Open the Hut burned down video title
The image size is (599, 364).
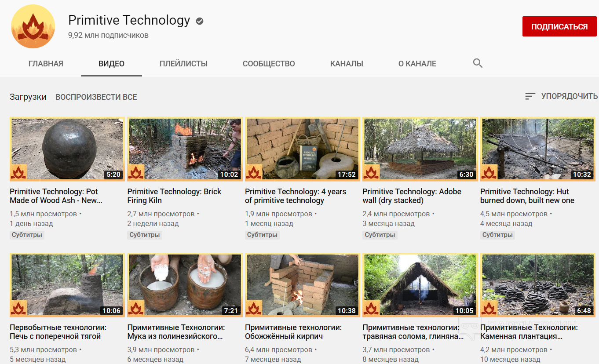pos(527,196)
